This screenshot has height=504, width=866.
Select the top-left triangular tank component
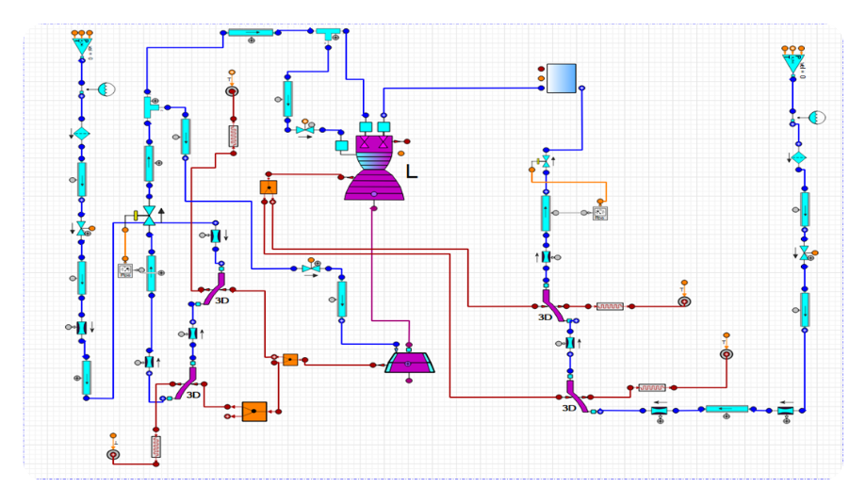click(82, 46)
